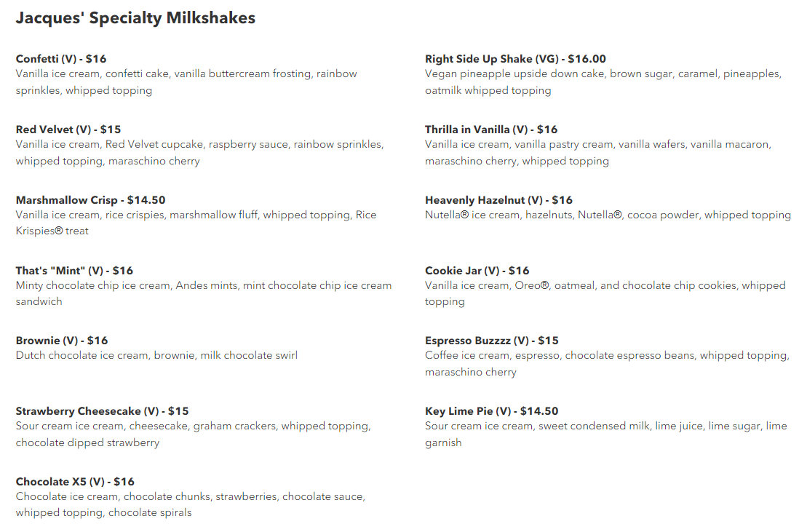
Task: Select Thrilla in Vanilla (V) - $16
Action: pos(491,130)
